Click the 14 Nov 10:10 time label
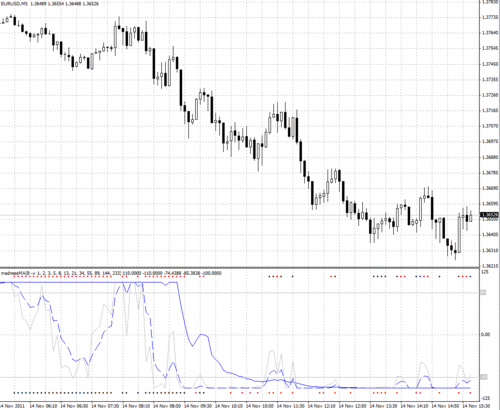 228,406
